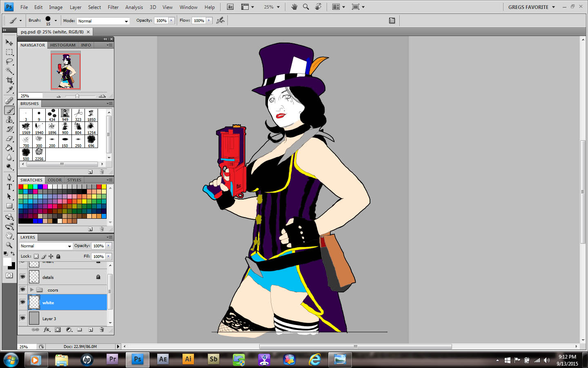Expand the coors layer group
The image size is (588, 368).
click(x=32, y=290)
